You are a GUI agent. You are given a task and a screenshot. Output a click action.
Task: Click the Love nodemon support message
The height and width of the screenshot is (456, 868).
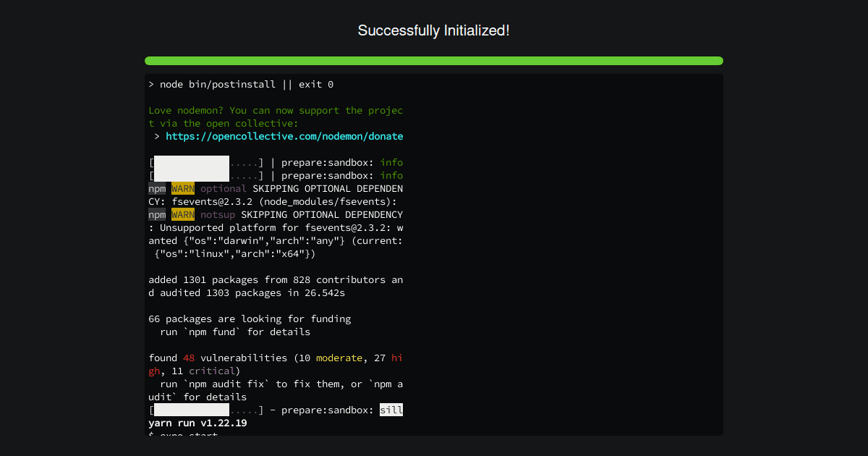pos(276,110)
